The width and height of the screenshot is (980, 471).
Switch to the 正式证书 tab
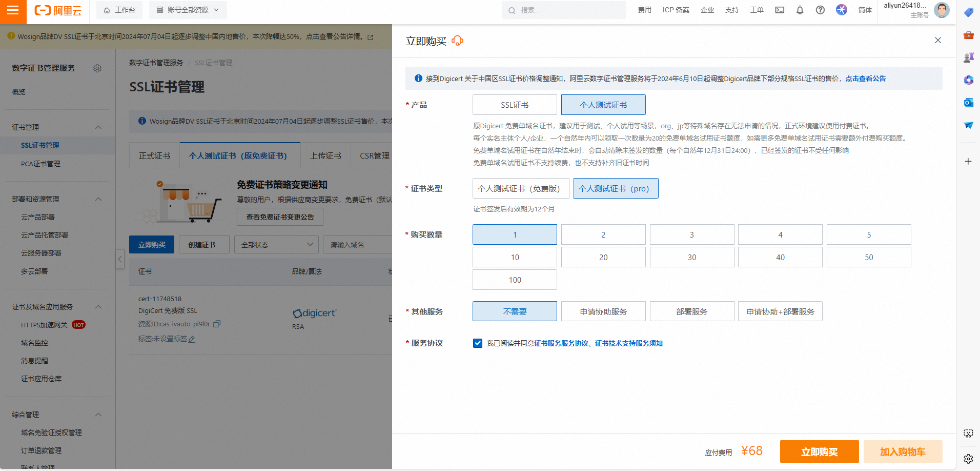pyautogui.click(x=154, y=155)
